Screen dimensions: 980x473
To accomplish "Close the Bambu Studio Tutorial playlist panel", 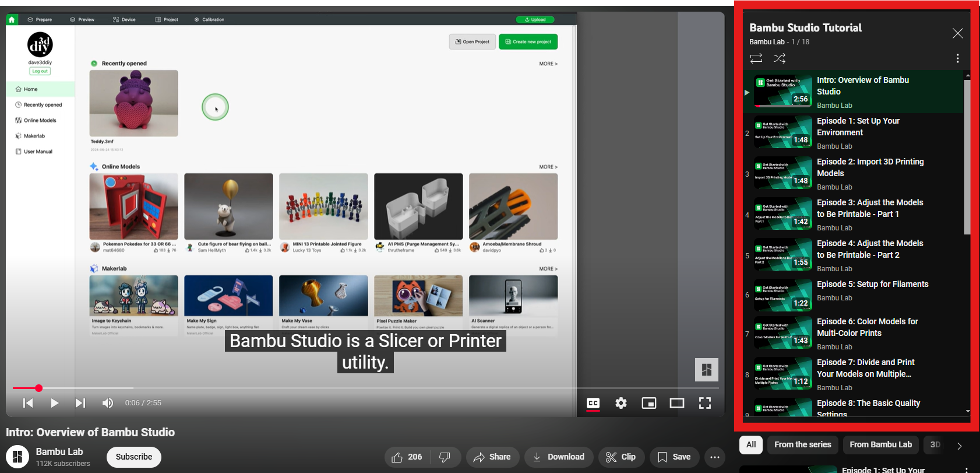I will coord(958,33).
